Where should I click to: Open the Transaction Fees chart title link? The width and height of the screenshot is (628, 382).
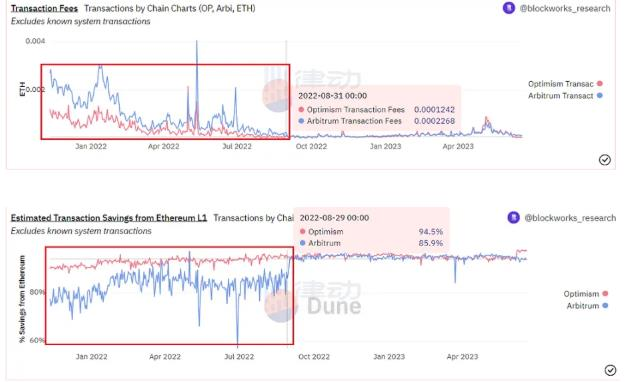click(x=44, y=8)
